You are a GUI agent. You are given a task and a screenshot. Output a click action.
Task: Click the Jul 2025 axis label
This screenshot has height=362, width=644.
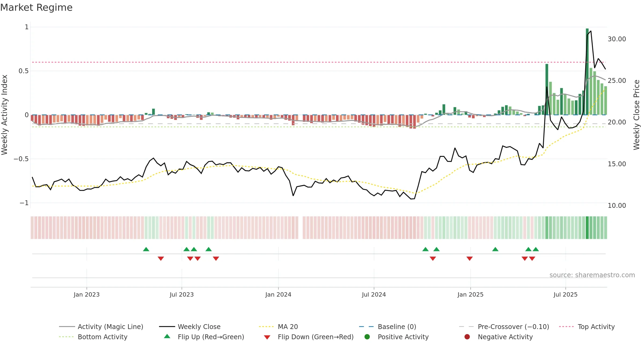pyautogui.click(x=565, y=294)
